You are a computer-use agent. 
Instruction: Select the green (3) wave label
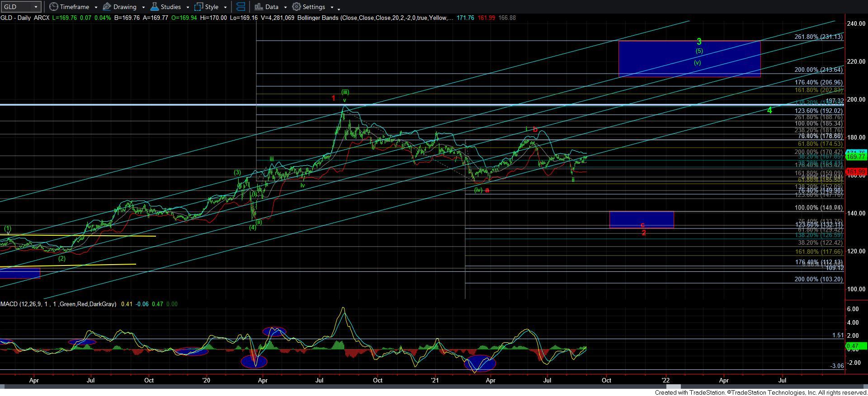coord(237,172)
